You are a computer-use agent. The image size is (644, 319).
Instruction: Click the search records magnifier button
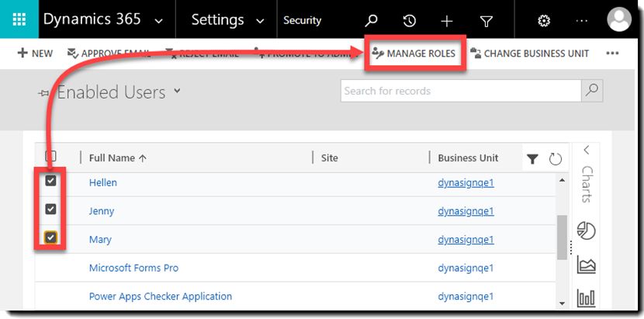(592, 91)
